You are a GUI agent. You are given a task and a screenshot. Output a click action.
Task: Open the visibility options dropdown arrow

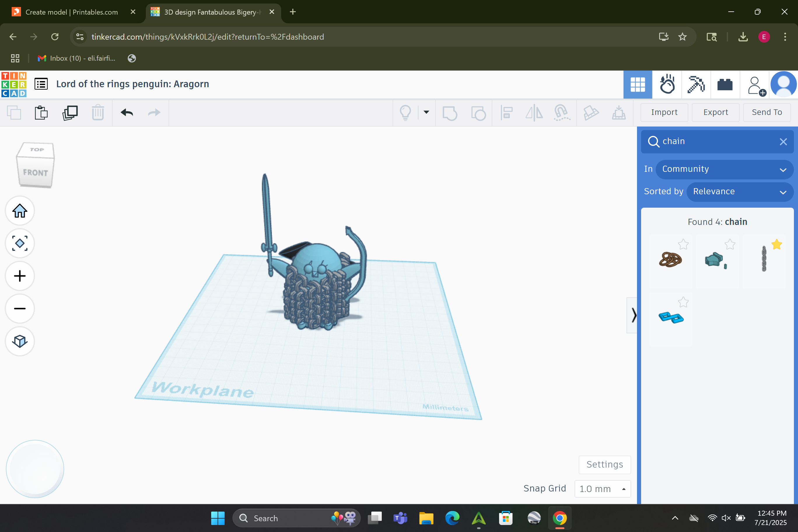426,112
